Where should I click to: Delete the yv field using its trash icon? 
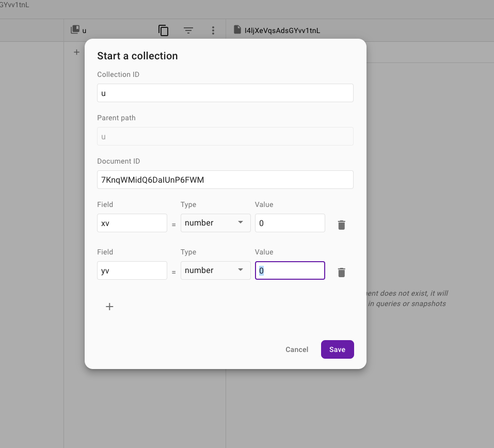pyautogui.click(x=341, y=273)
